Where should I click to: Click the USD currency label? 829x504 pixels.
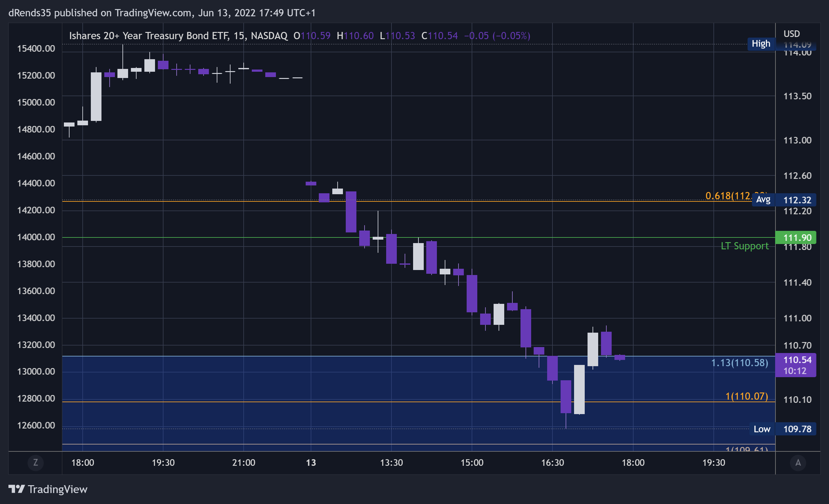click(x=791, y=34)
